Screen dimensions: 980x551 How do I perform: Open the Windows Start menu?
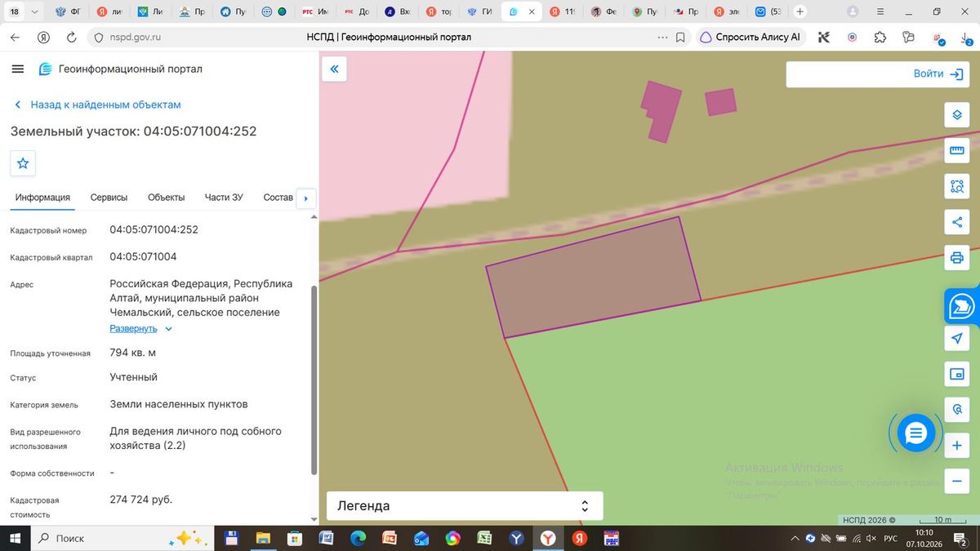point(15,539)
